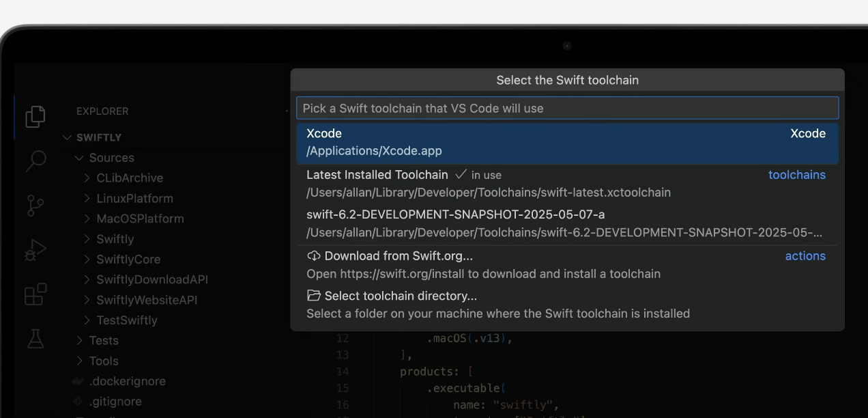Click the 'Select the Swift toolchain' title
The height and width of the screenshot is (418, 868).
coord(567,80)
